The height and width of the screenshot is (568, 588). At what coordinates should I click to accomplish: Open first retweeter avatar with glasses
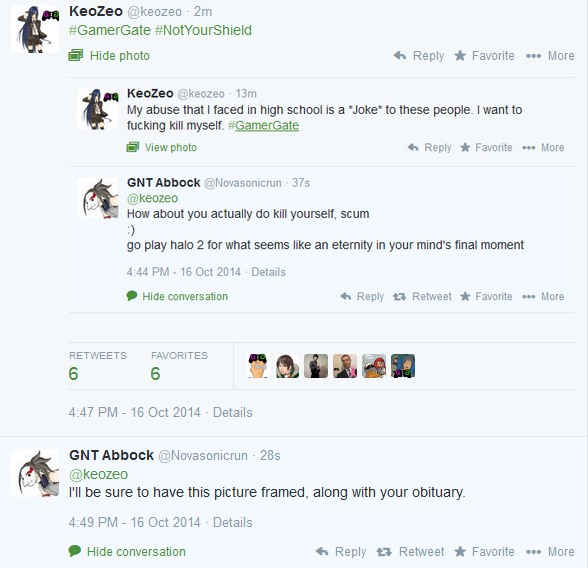258,366
